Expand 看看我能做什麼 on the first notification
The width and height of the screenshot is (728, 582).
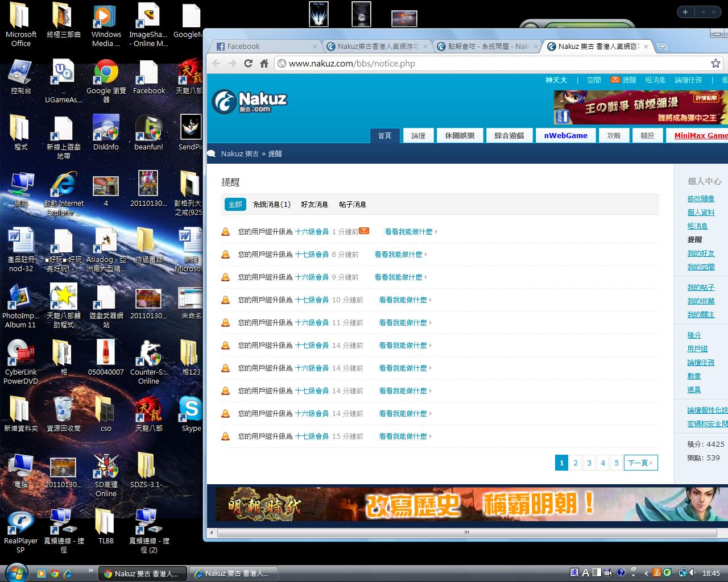coord(411,232)
